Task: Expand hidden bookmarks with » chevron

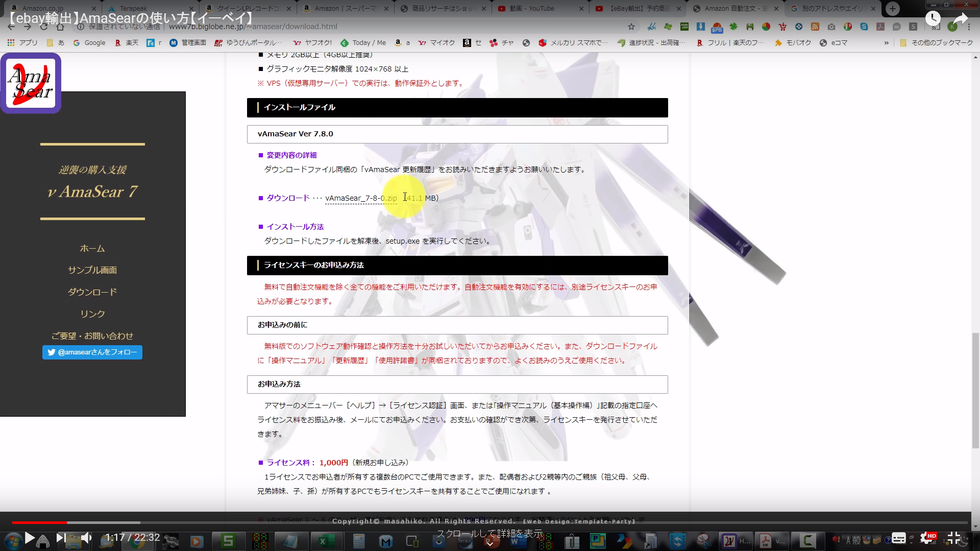Action: click(x=886, y=43)
